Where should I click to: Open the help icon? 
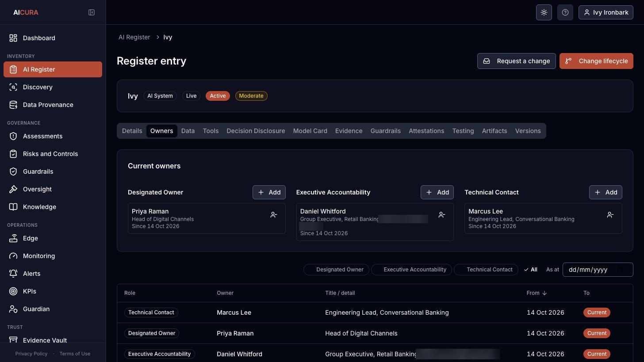pyautogui.click(x=565, y=12)
